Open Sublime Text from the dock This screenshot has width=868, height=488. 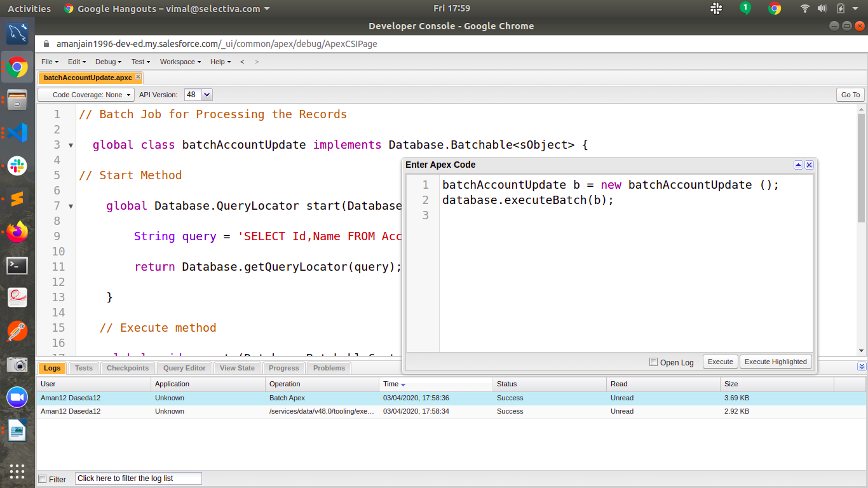pos(17,199)
